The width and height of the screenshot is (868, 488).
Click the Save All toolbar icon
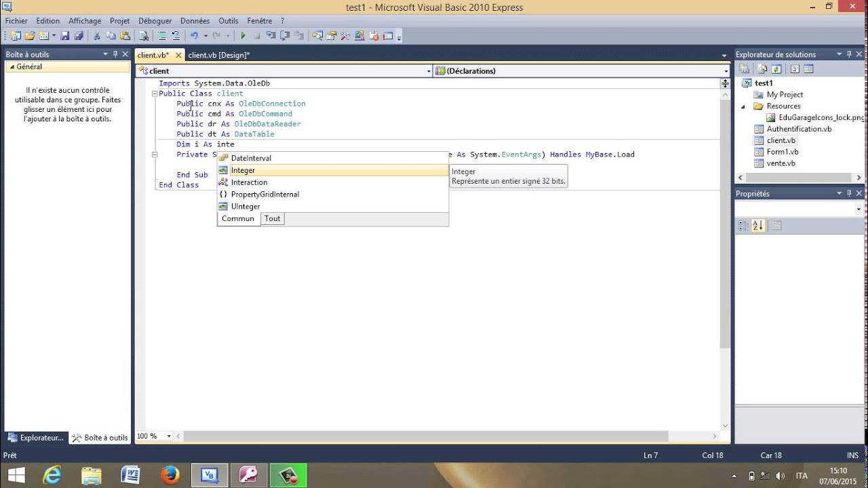pos(79,36)
